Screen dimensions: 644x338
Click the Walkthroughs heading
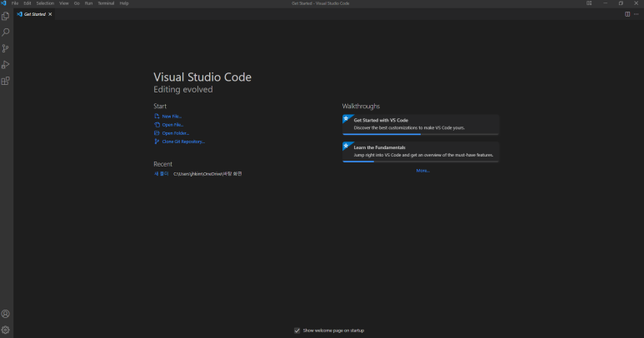(361, 107)
